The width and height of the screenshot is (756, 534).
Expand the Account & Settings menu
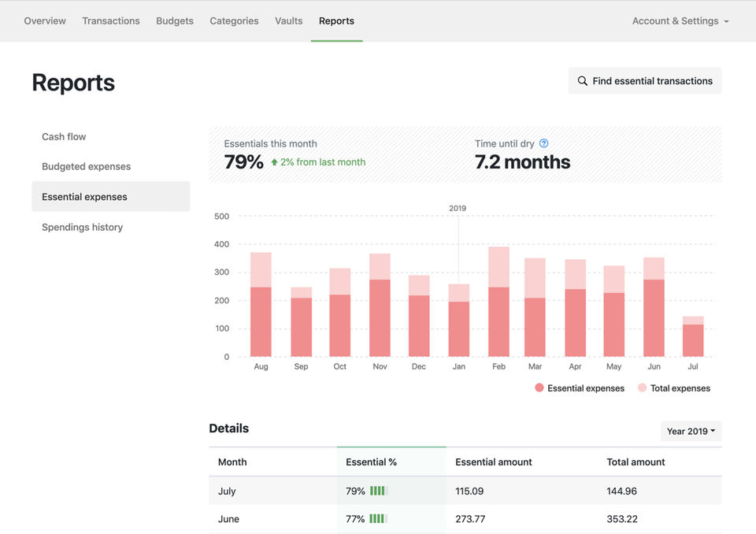680,20
